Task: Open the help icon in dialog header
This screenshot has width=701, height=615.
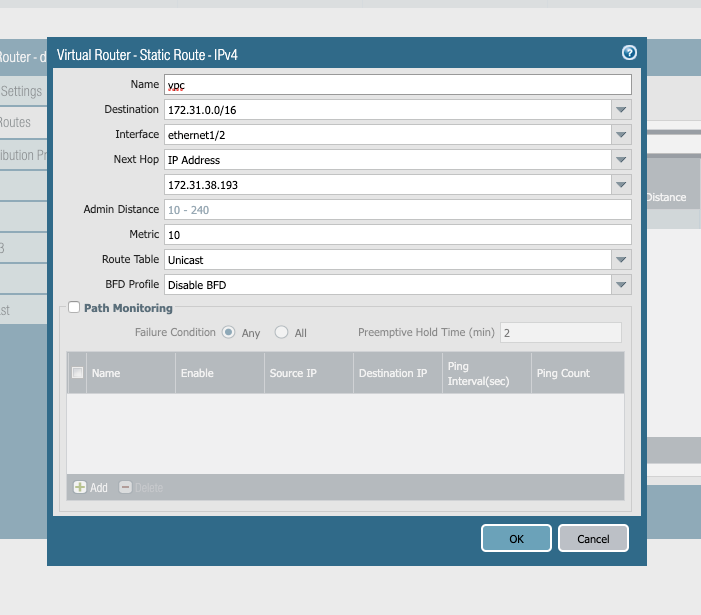Action: 629,54
